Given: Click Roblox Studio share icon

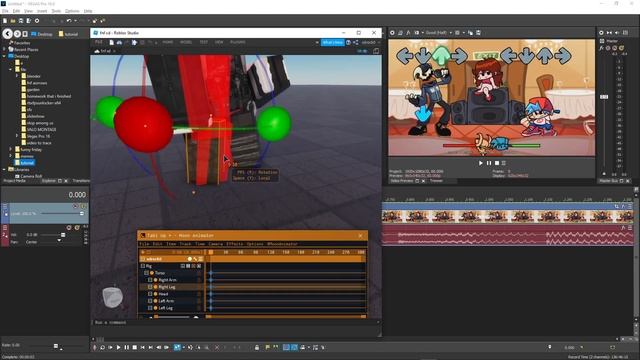Looking at the screenshot, I should click(356, 42).
